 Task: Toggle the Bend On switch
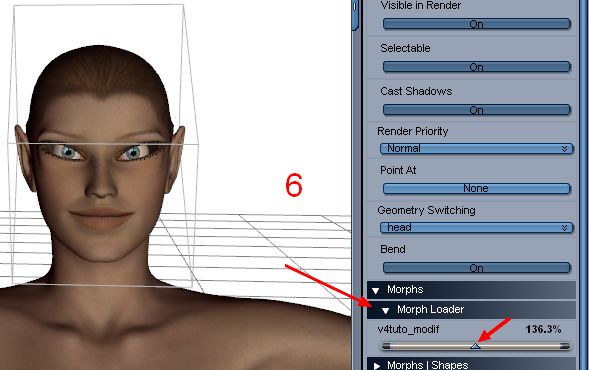pos(477,268)
